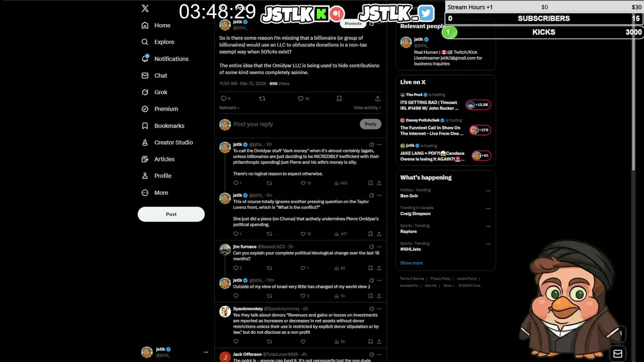This screenshot has width=644, height=362.
Task: Click the large Post button
Action: pyautogui.click(x=171, y=214)
